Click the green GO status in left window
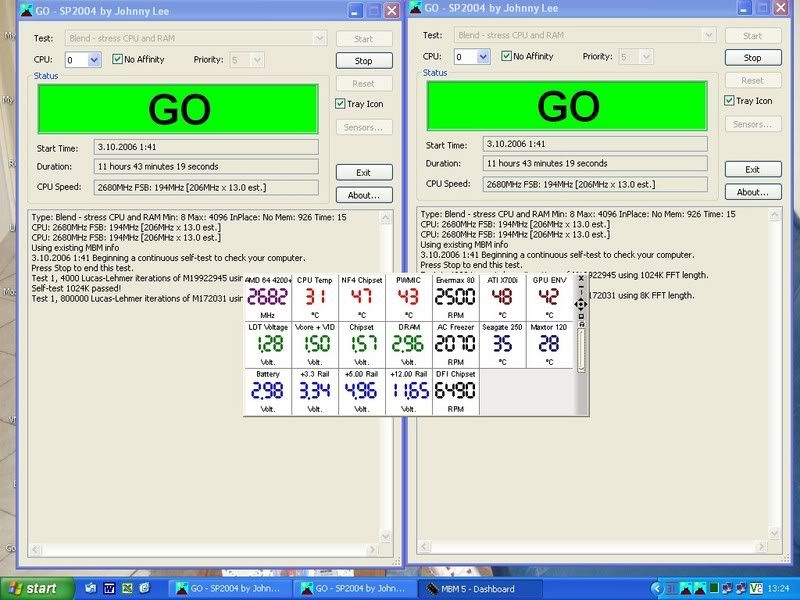 [x=178, y=109]
